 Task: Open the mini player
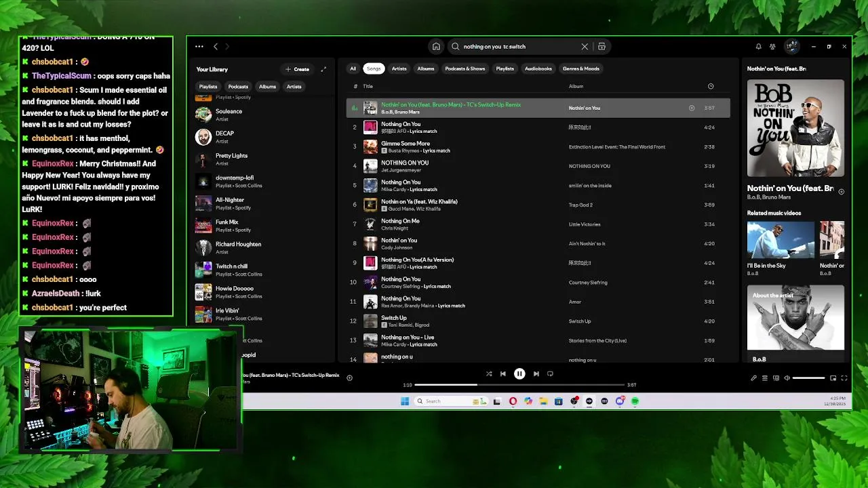click(833, 378)
